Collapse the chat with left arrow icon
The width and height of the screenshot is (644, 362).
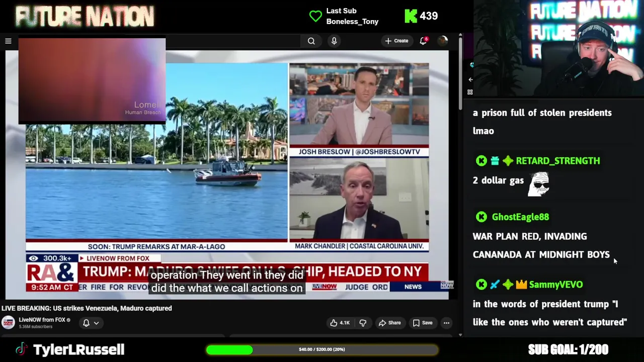[470, 79]
